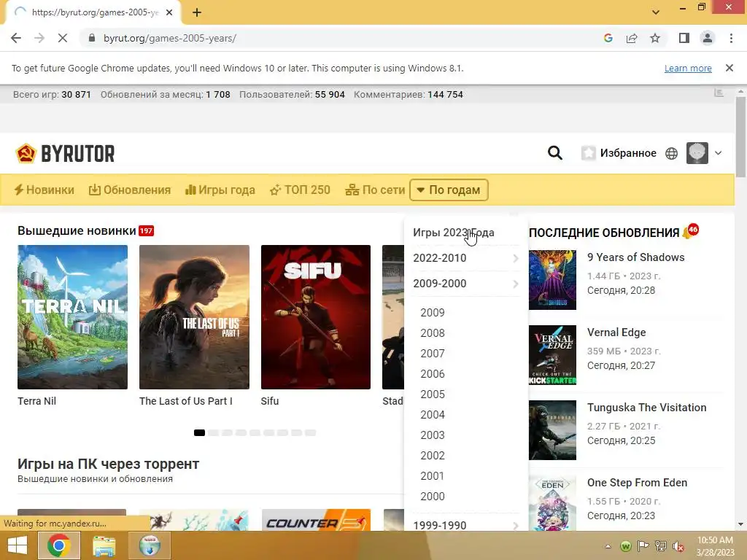Follow the Learn more link
The height and width of the screenshot is (560, 747).
pyautogui.click(x=688, y=69)
